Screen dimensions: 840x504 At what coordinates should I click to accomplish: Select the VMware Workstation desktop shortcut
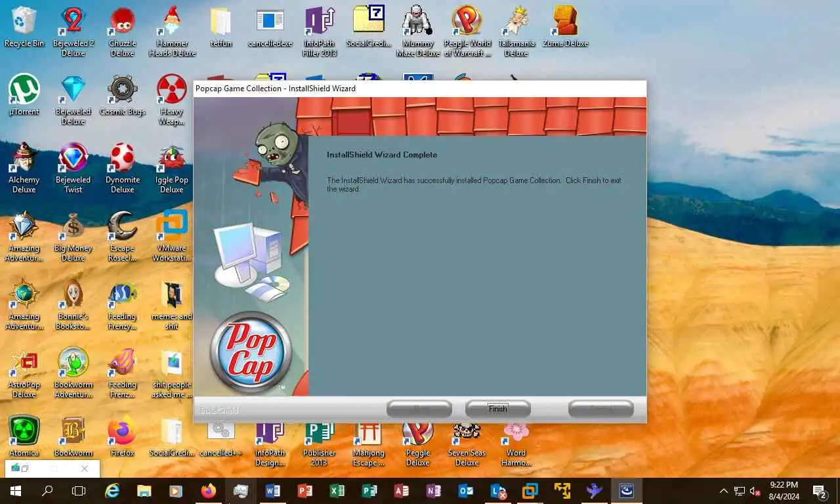pos(172,236)
